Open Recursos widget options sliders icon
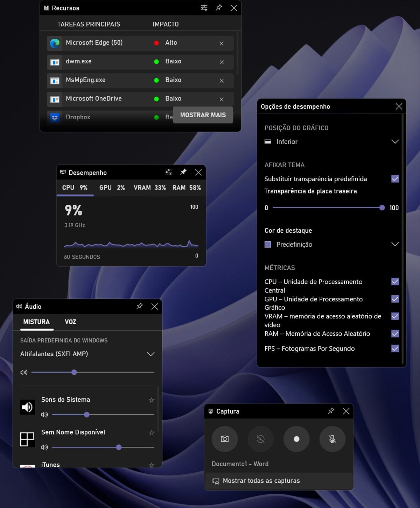 [204, 8]
